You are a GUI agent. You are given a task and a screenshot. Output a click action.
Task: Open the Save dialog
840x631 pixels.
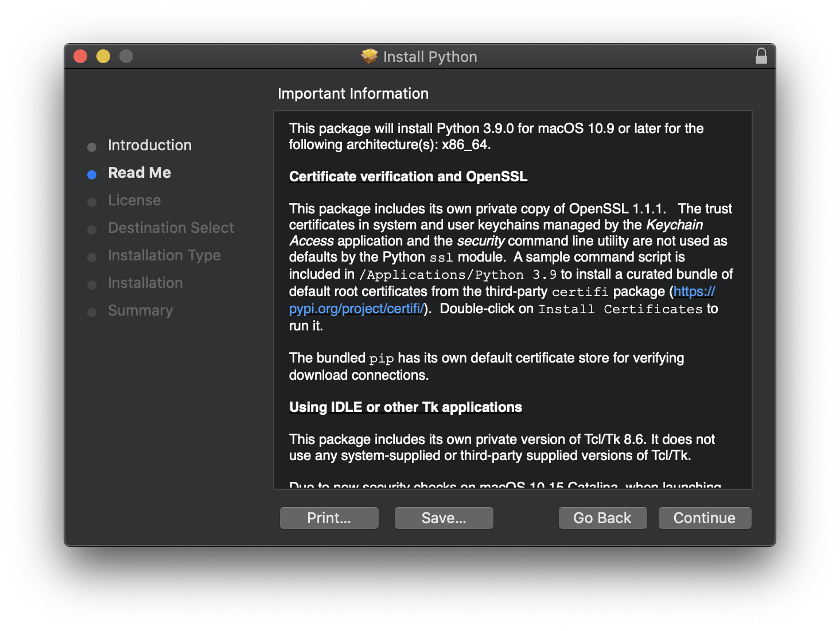point(444,517)
